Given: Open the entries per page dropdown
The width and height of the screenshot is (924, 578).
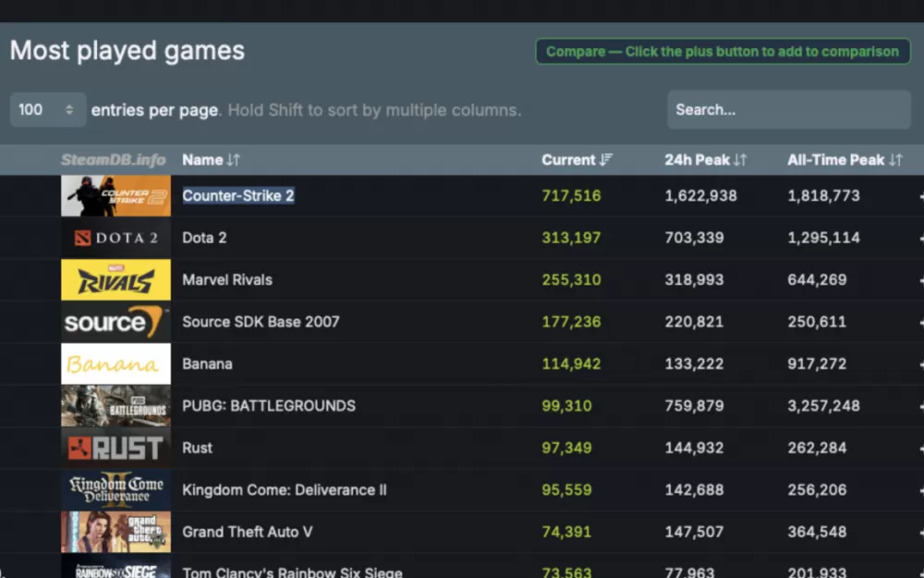Looking at the screenshot, I should click(48, 110).
